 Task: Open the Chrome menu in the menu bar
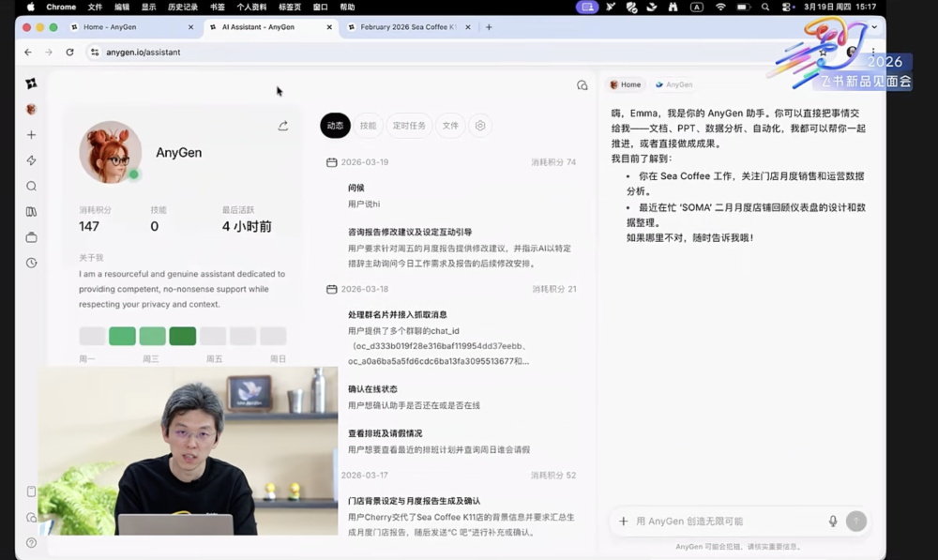(x=61, y=8)
